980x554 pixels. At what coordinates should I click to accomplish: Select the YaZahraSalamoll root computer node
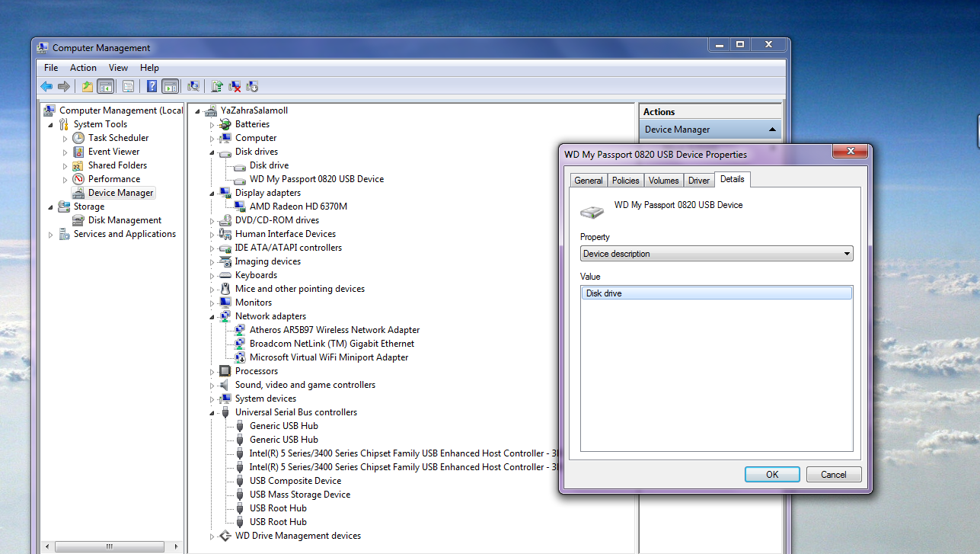point(254,110)
